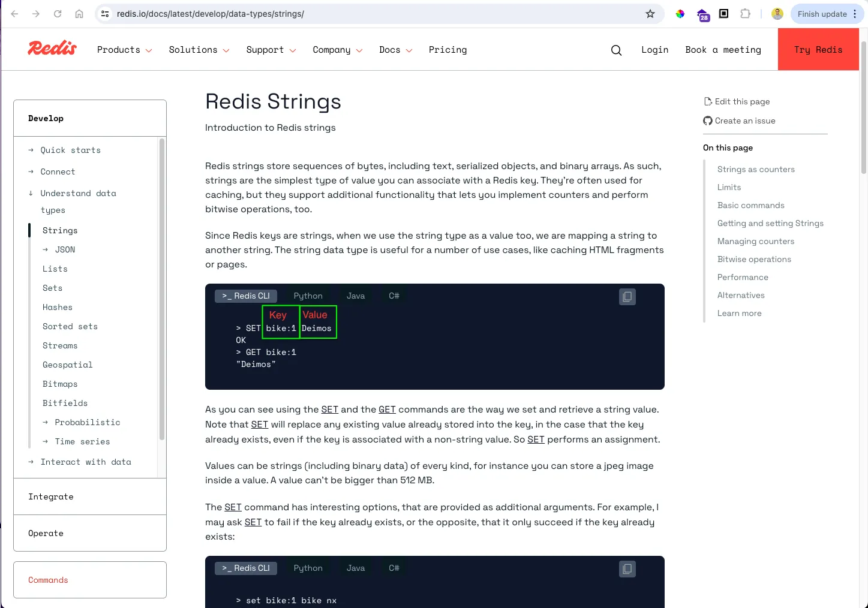Click the GET command link in paragraph
Image resolution: width=868 pixels, height=608 pixels.
(387, 410)
